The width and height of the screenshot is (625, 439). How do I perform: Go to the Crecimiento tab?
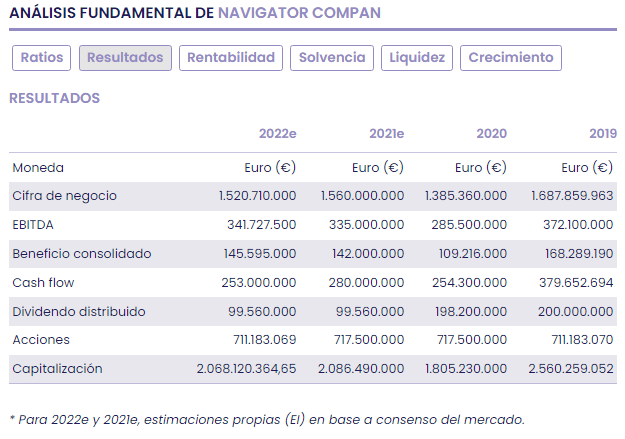(x=511, y=58)
